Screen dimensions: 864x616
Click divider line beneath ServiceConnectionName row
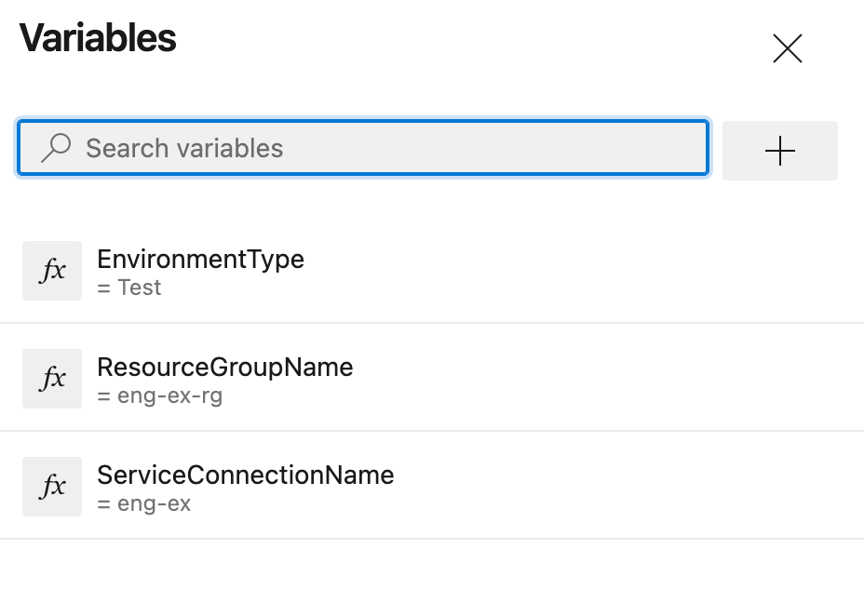[432, 539]
